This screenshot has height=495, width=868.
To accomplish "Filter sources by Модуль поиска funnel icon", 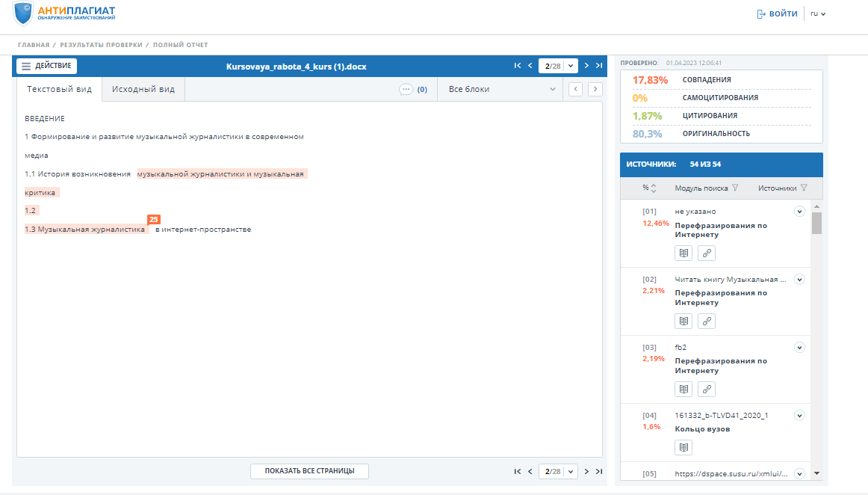I will click(735, 188).
